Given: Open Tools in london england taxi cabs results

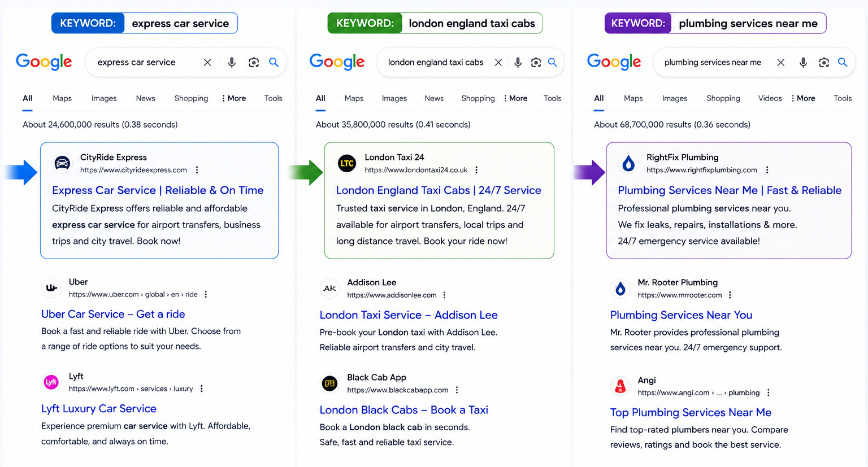Looking at the screenshot, I should [553, 98].
